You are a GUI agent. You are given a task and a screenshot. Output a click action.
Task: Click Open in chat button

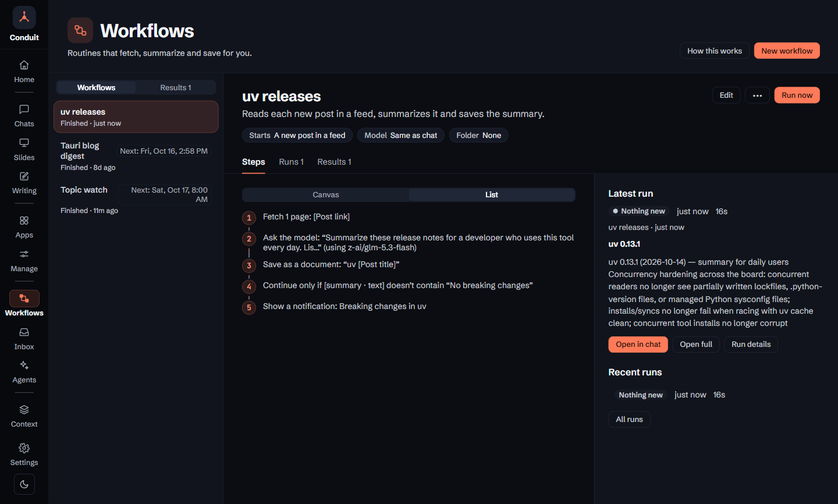(638, 345)
